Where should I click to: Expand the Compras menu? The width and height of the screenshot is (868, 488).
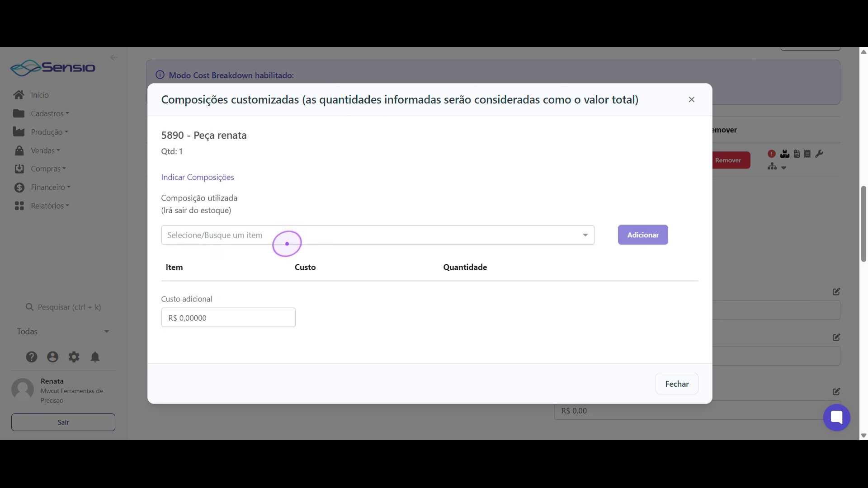pyautogui.click(x=48, y=169)
